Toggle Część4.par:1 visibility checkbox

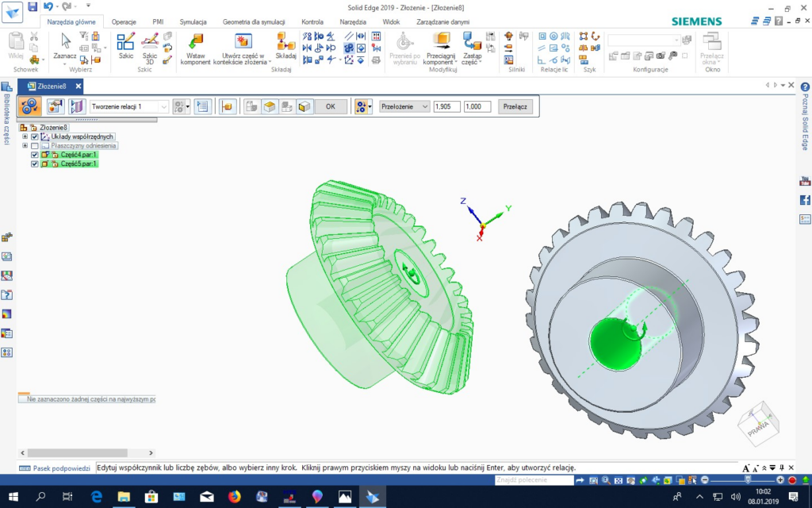coord(35,155)
